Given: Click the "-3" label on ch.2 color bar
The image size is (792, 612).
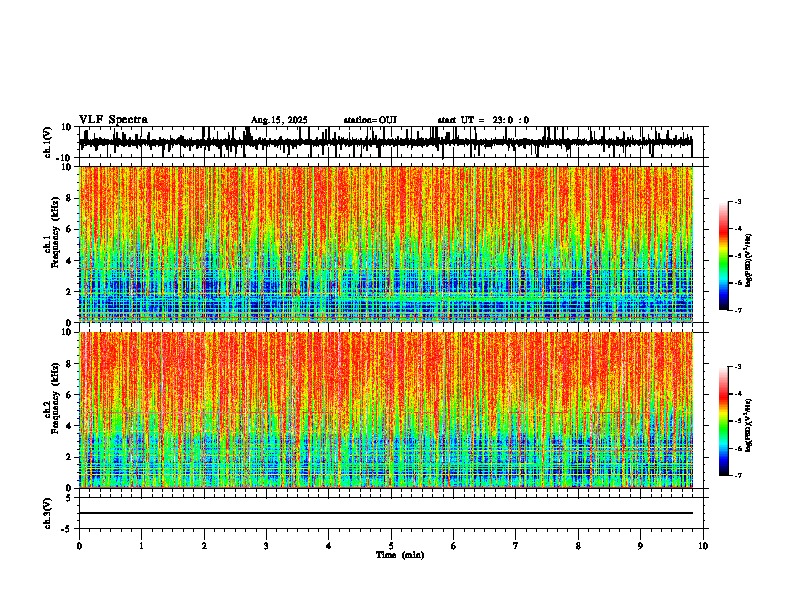Looking at the screenshot, I should (737, 367).
